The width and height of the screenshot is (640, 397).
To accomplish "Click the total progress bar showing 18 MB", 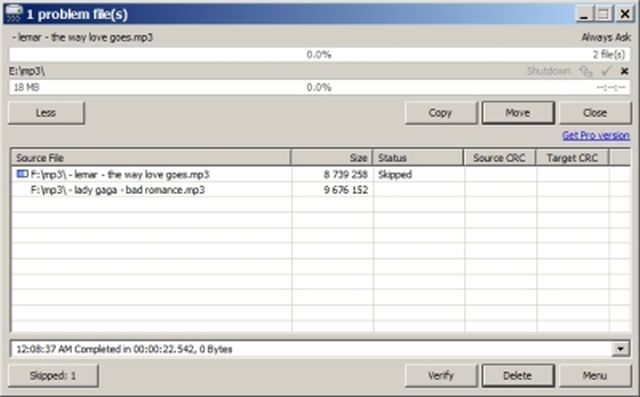I will tap(320, 87).
